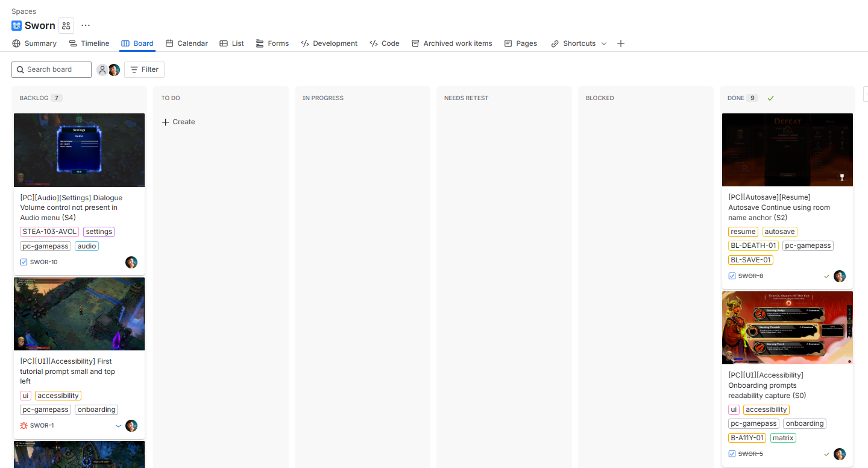Click the task checkbox icon on SWOR-5
The width and height of the screenshot is (868, 468).
(732, 454)
